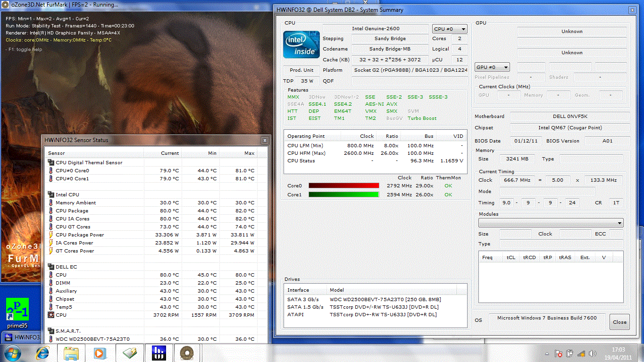Click the Sensor column header
Viewport: 644px width, 362px height.
click(94, 153)
